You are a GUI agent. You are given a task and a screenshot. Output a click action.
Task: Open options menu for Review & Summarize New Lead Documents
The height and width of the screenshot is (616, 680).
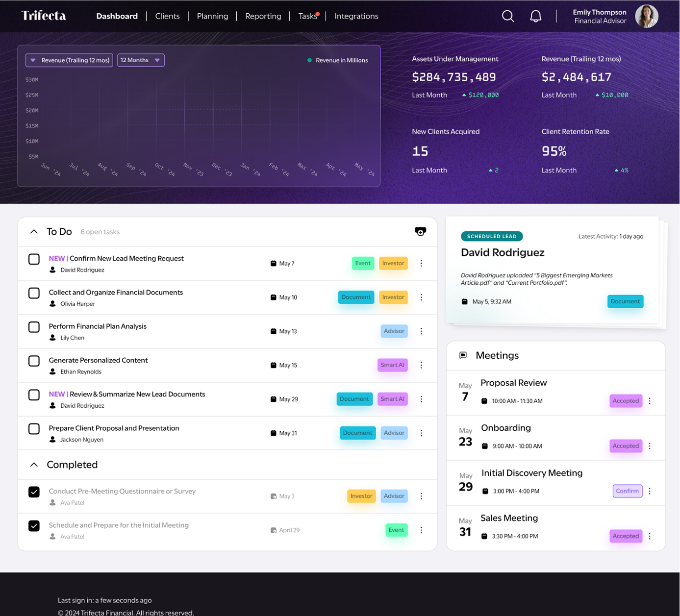click(x=421, y=399)
